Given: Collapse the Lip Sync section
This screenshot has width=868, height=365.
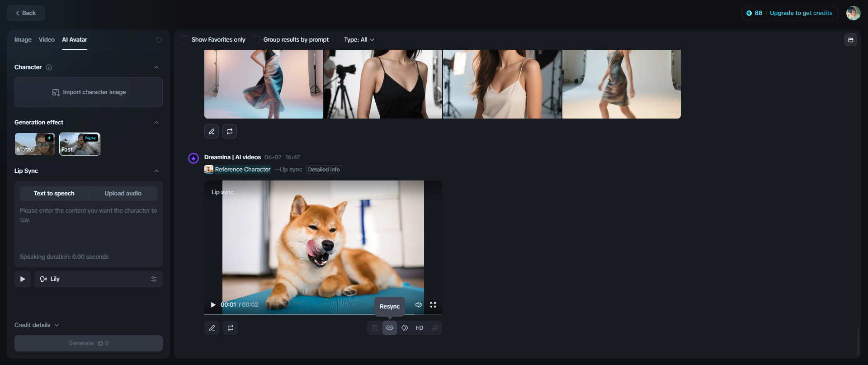Looking at the screenshot, I should 156,171.
